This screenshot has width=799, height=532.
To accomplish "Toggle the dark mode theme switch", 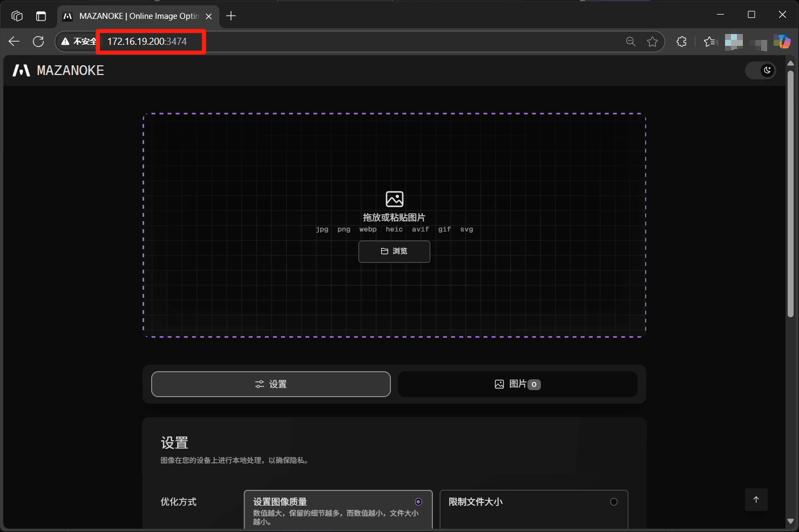I will coord(761,70).
